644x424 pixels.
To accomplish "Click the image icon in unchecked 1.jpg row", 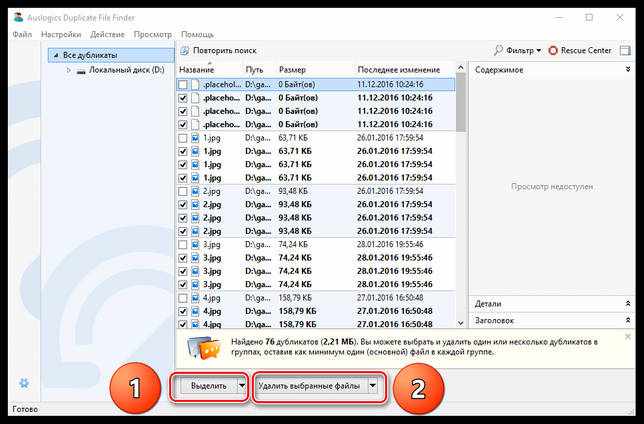I will [x=195, y=138].
